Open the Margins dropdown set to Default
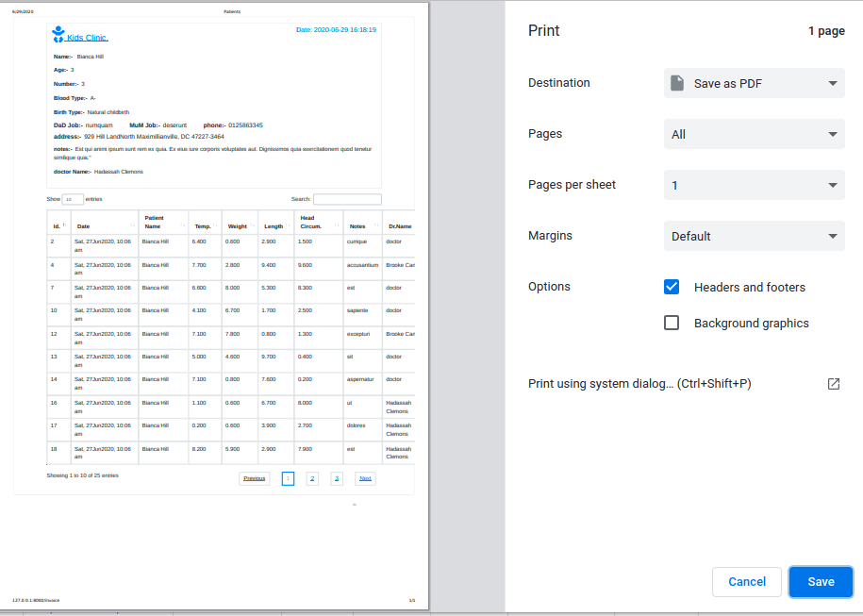The width and height of the screenshot is (863, 616). point(754,236)
